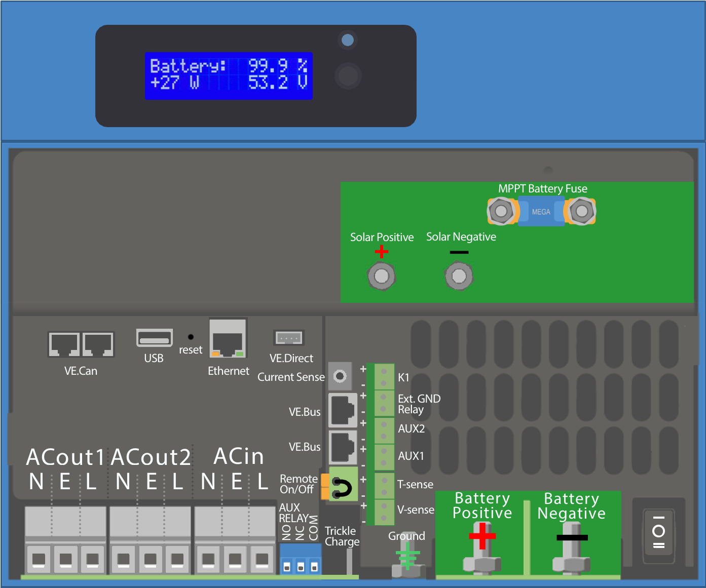
Task: Click the upper VE.Bus RJ45 port
Action: (343, 410)
